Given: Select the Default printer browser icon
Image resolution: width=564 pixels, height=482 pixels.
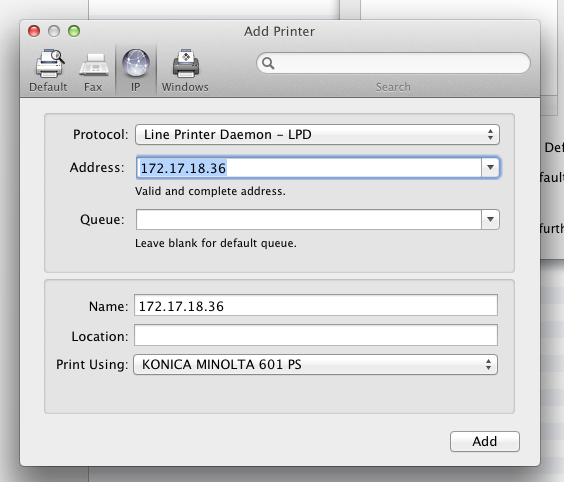Looking at the screenshot, I should coord(50,63).
